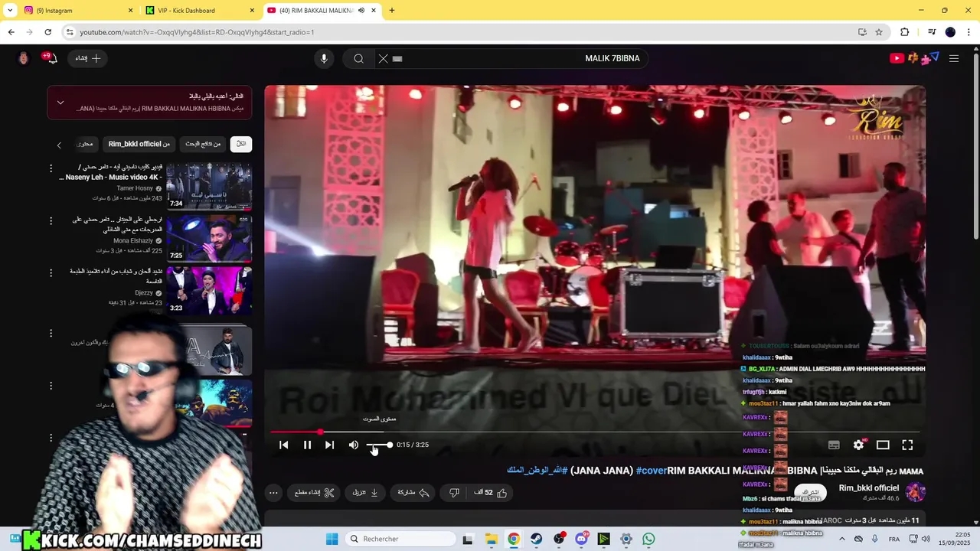
Task: Mute the video using the speaker icon
Action: (x=354, y=445)
